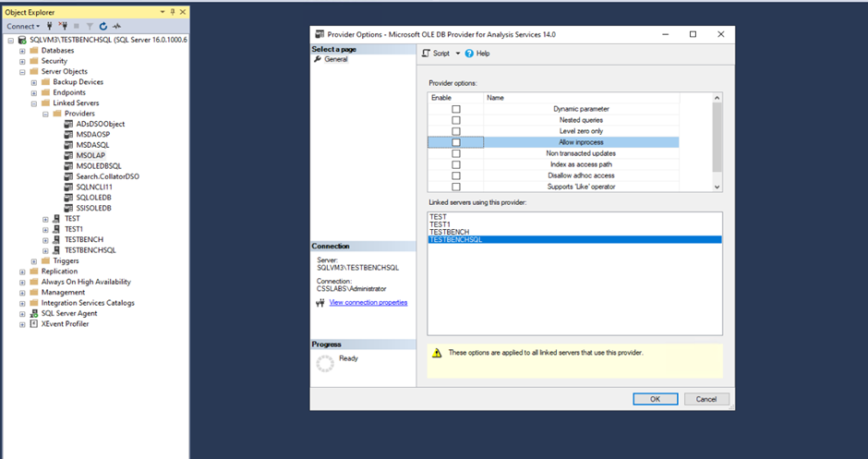Screen dimensions: 868x459
Task: Select Backup Devices tree item
Action: [x=78, y=82]
